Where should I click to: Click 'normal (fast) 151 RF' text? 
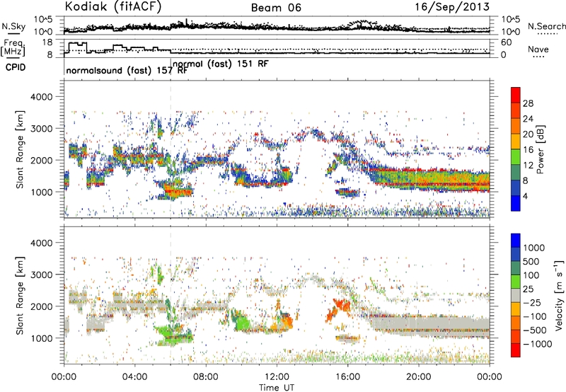[221, 64]
